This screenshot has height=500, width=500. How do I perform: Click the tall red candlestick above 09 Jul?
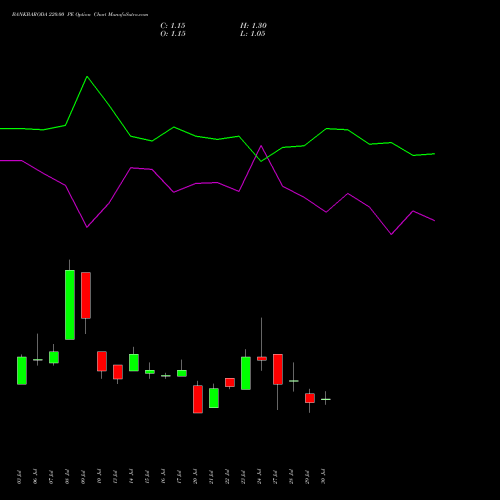86,295
